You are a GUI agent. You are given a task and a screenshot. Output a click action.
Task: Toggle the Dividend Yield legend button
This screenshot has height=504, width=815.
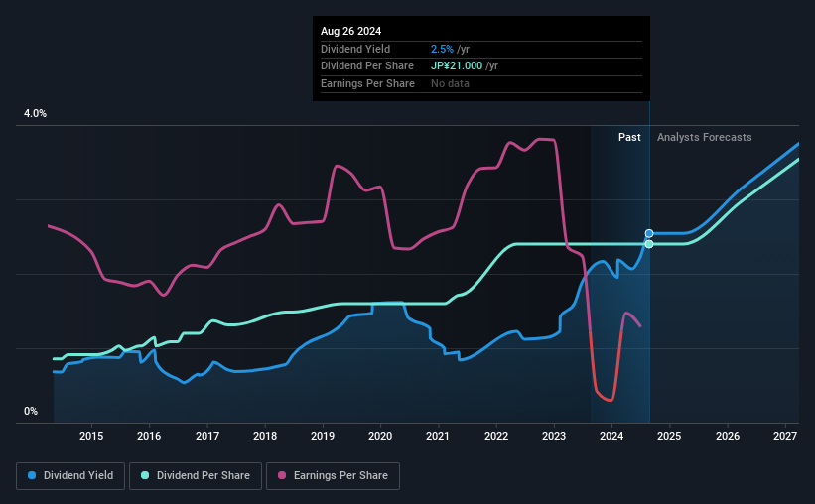click(70, 476)
